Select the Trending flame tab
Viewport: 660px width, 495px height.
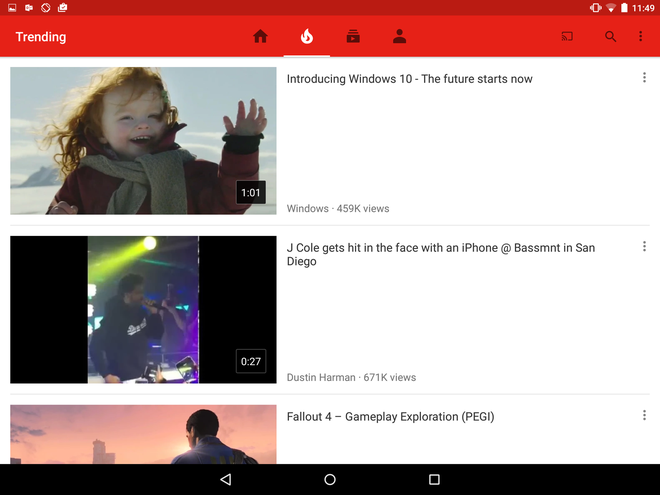[x=306, y=37]
